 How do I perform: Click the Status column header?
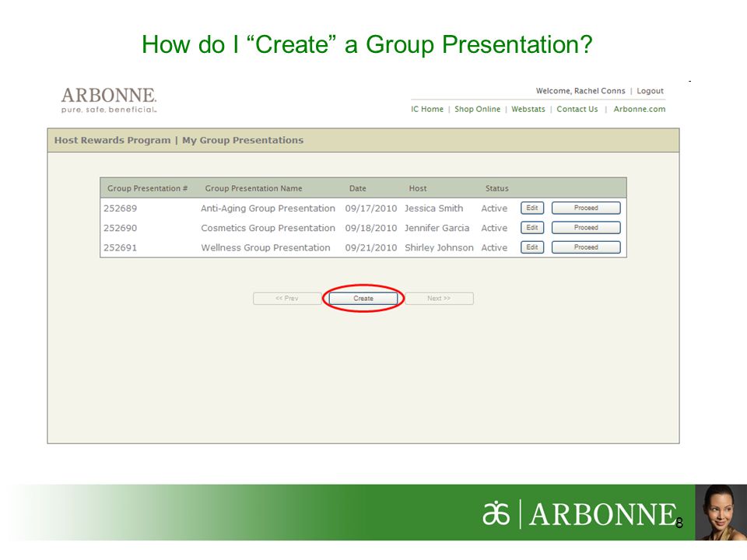[x=497, y=188]
